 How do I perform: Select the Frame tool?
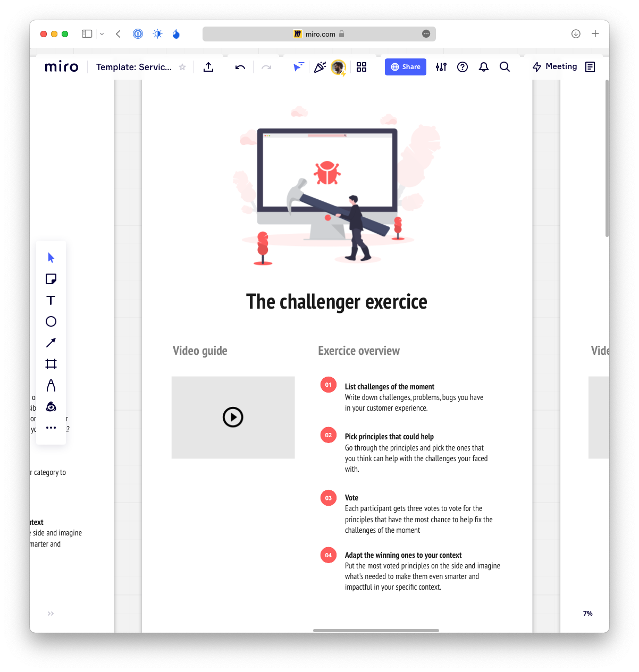pos(51,364)
